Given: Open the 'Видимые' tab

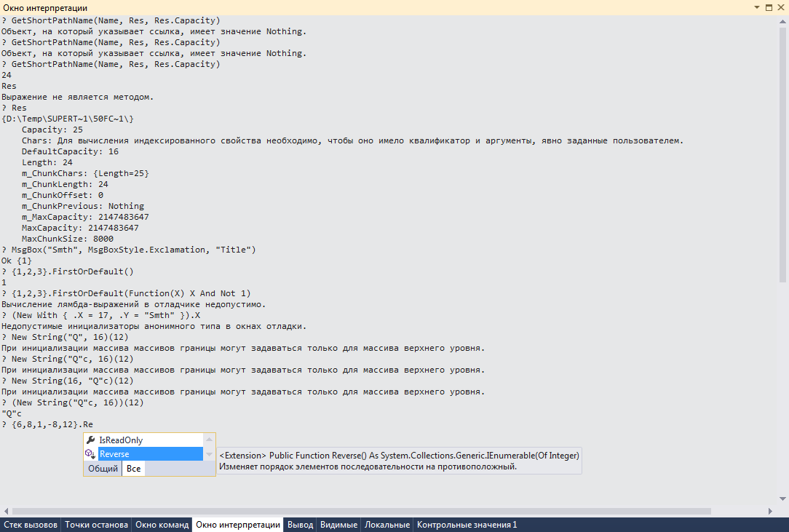Looking at the screenshot, I should coord(338,525).
